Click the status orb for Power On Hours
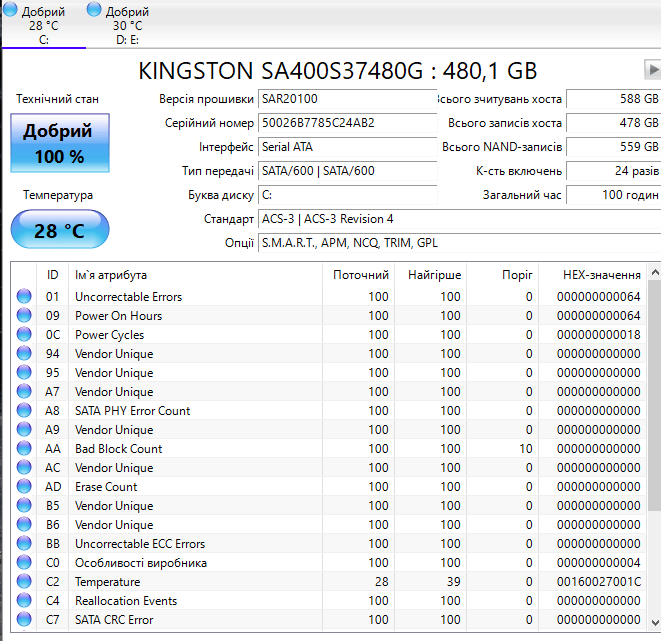 click(24, 315)
